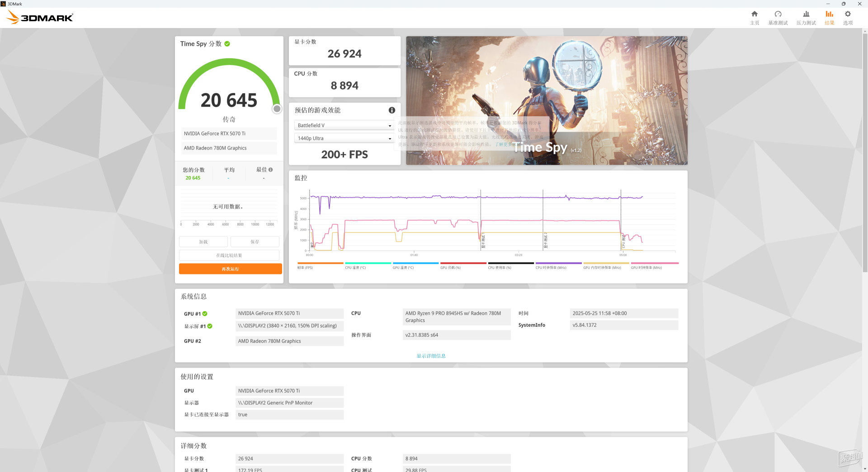Click the \\.\DISPLAY2 (3840 × 2160) display field
Screen dimensions: 868x472
click(289, 326)
